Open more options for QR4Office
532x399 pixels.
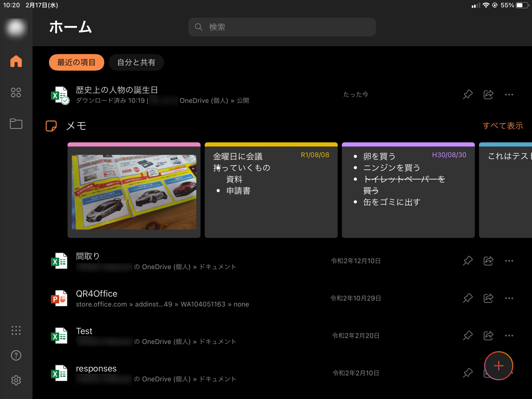coord(509,298)
